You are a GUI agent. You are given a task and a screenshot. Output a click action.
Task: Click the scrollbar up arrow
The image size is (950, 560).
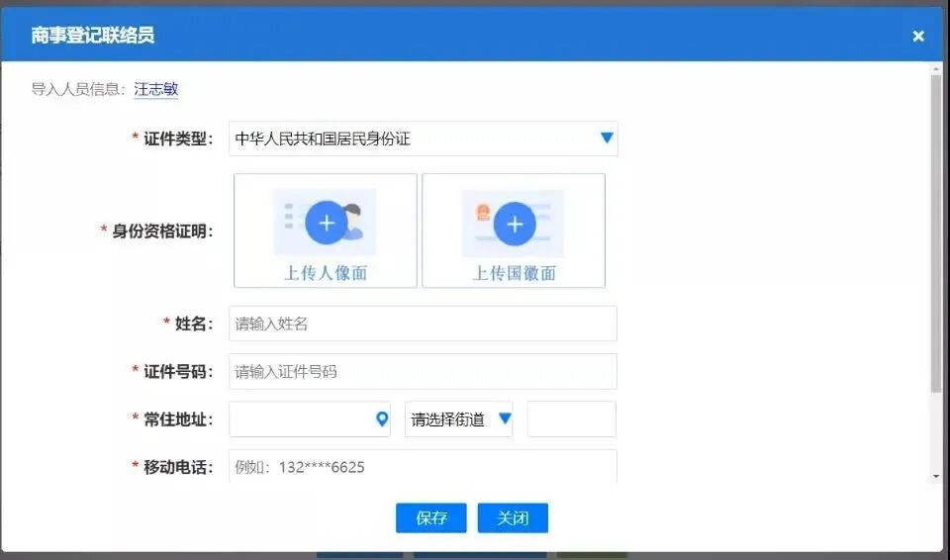pyautogui.click(x=936, y=68)
